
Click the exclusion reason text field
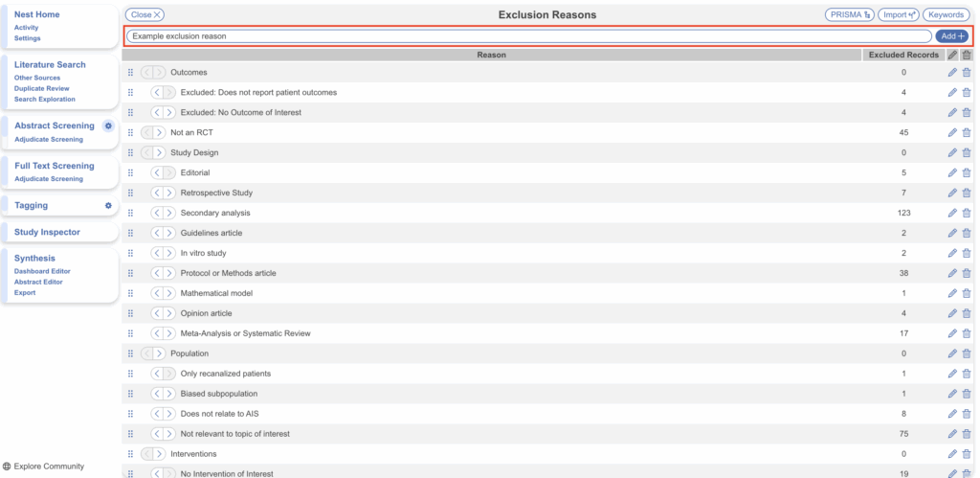coord(528,36)
